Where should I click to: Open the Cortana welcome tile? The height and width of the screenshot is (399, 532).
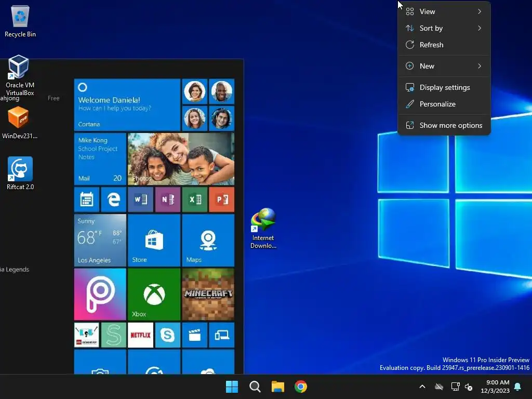point(127,105)
